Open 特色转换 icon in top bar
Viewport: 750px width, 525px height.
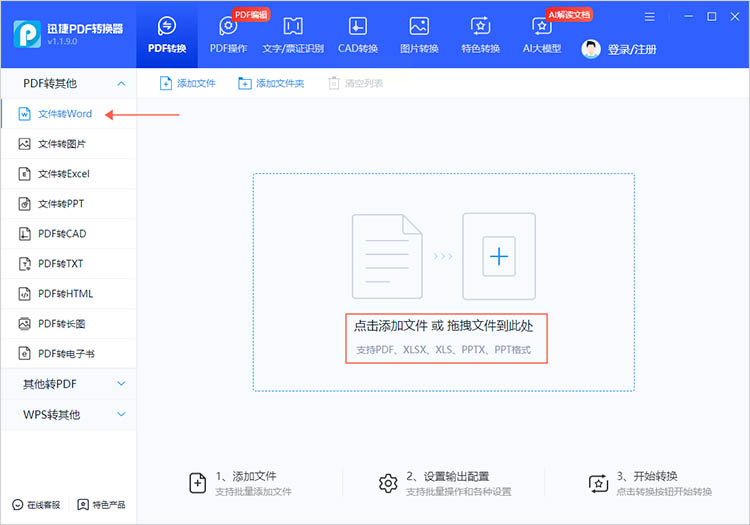coord(480,26)
